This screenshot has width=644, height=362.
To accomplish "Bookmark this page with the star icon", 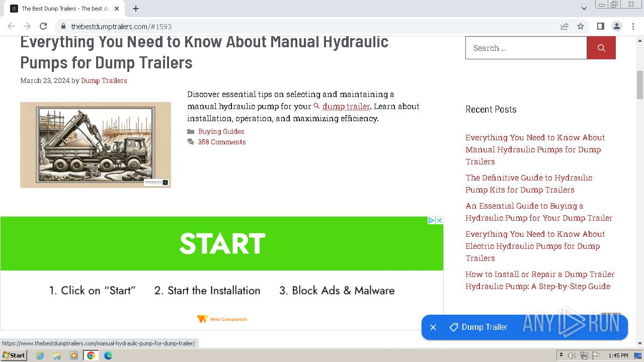I will coord(581,26).
